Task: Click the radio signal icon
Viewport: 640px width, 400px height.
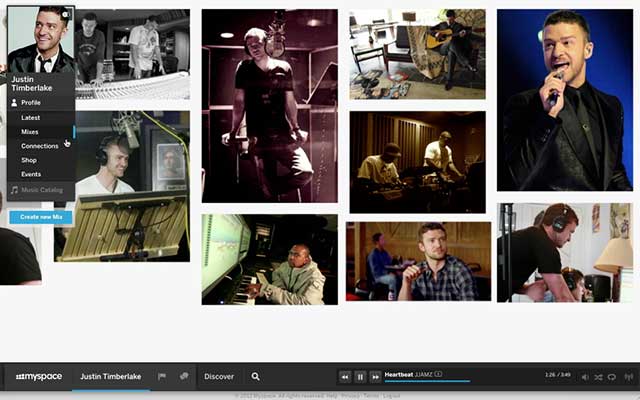Action: click(629, 377)
